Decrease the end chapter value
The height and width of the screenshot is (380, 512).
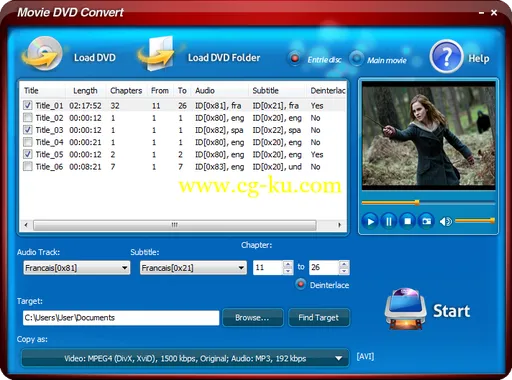click(344, 271)
